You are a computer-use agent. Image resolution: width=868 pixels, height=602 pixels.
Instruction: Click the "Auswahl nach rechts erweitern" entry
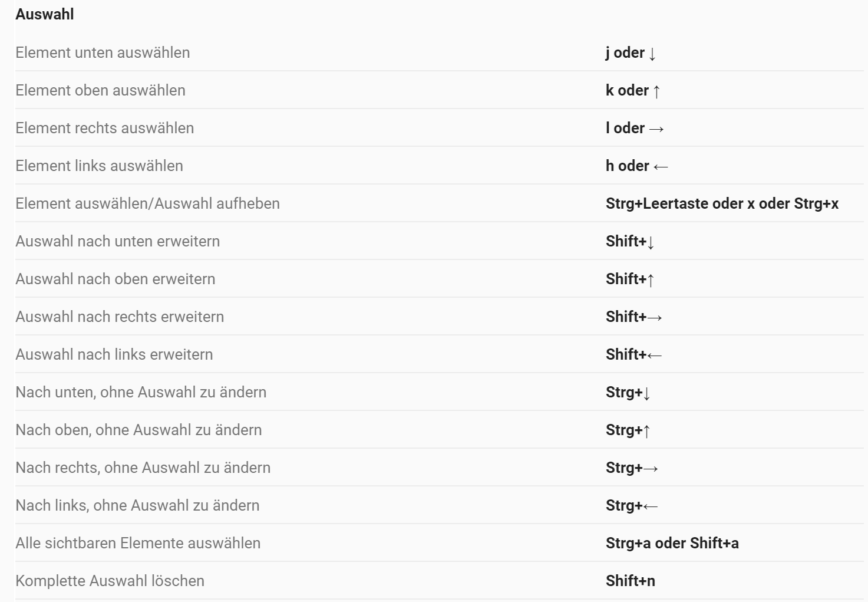click(x=120, y=317)
